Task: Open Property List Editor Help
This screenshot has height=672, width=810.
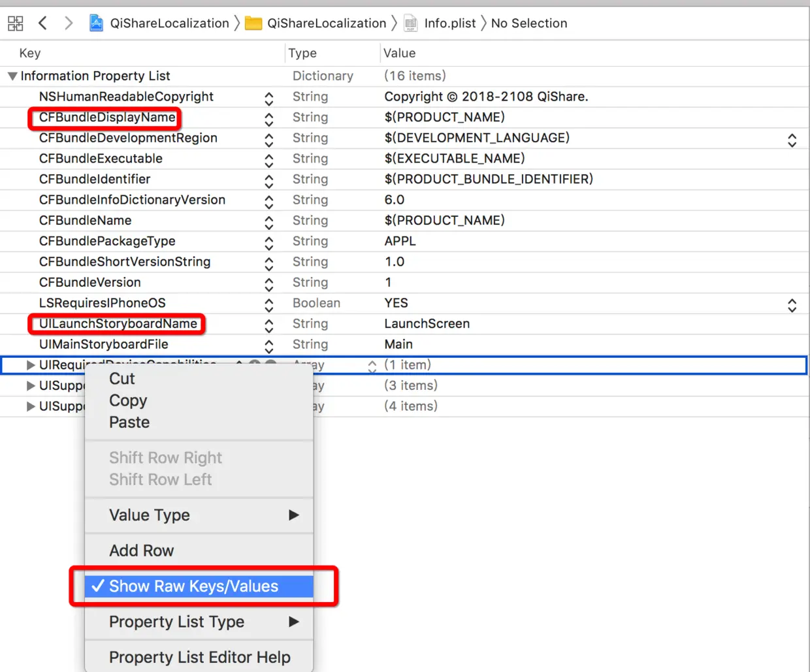Action: (199, 657)
